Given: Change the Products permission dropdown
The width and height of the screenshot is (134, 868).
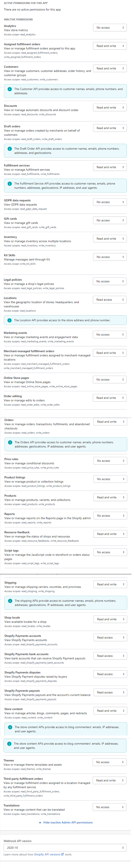Looking at the screenshot, I should pos(110,497).
